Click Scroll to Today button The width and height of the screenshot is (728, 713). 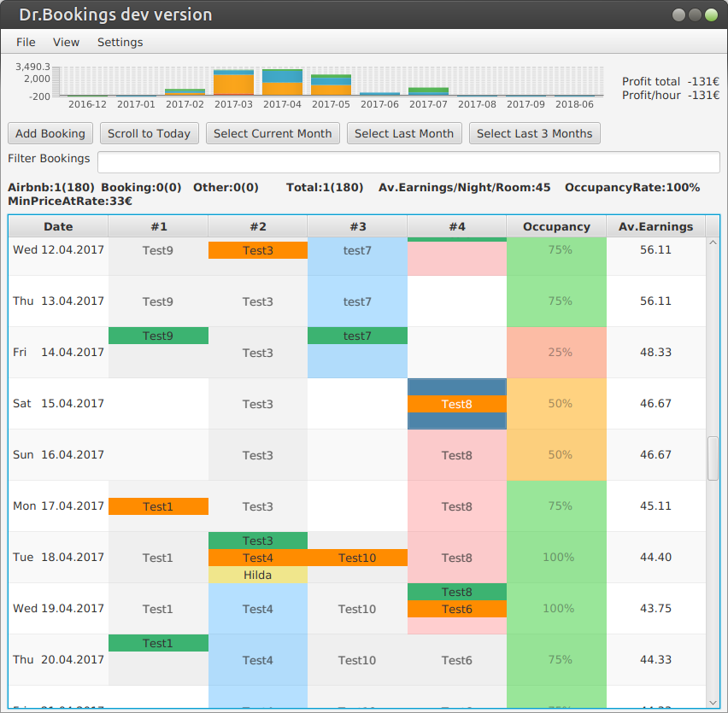pos(149,133)
